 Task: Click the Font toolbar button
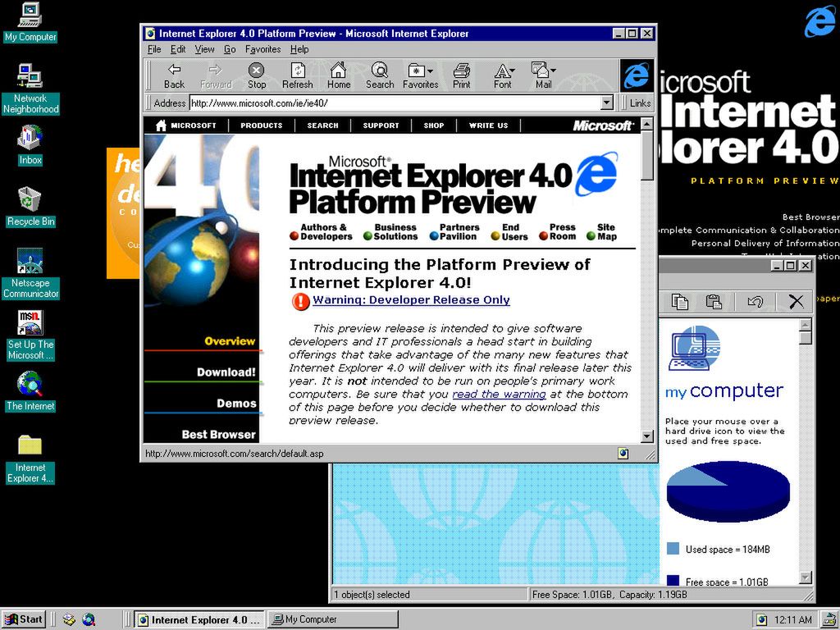(503, 76)
